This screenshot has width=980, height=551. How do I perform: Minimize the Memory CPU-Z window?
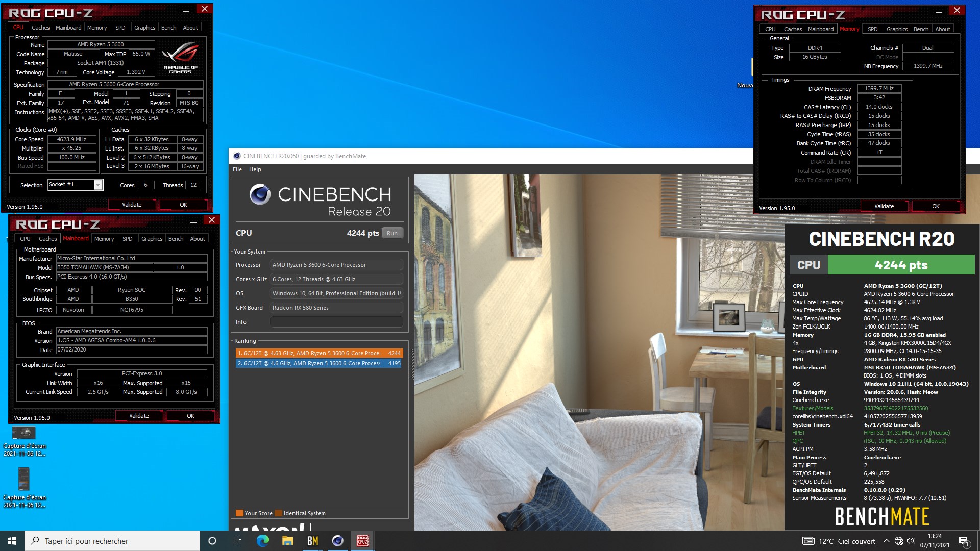pyautogui.click(x=938, y=12)
